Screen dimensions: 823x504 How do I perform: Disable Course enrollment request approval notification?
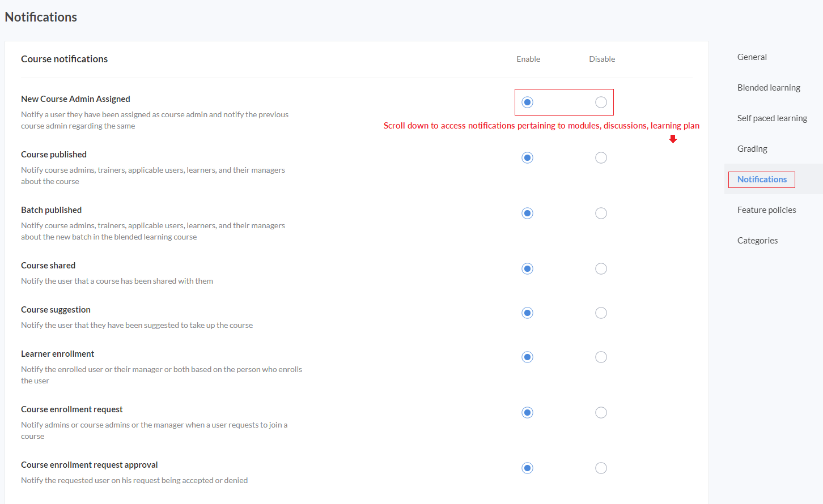coord(601,468)
